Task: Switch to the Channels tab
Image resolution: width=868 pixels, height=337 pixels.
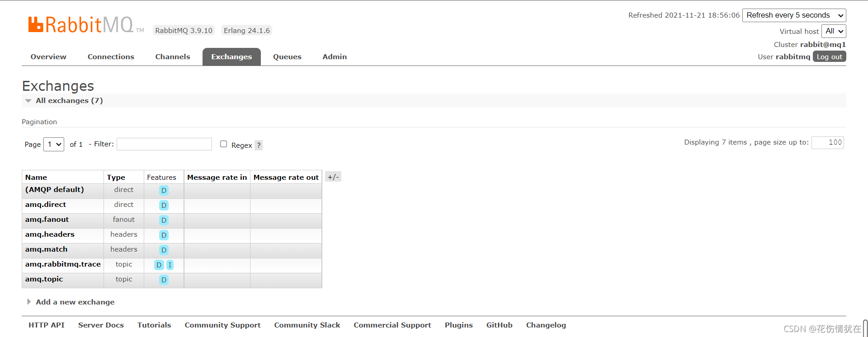Action: [173, 56]
